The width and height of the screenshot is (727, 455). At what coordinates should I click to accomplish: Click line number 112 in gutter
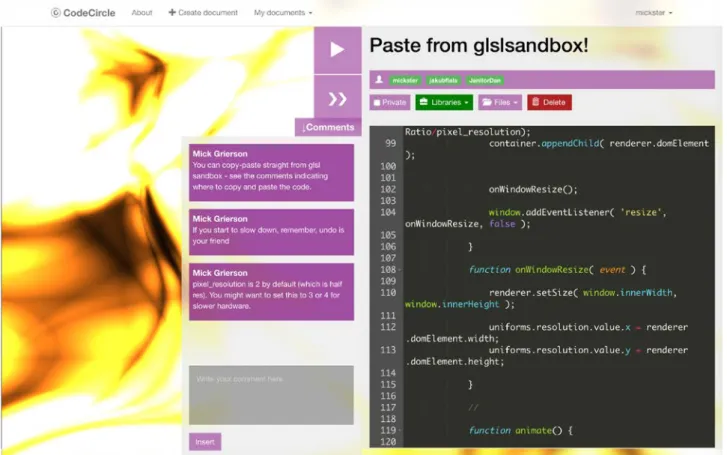click(x=388, y=327)
